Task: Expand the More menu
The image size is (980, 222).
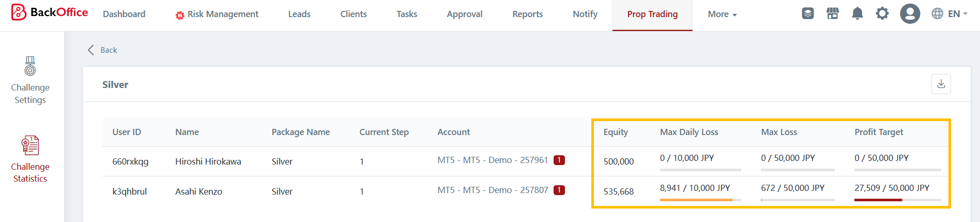Action: [722, 14]
